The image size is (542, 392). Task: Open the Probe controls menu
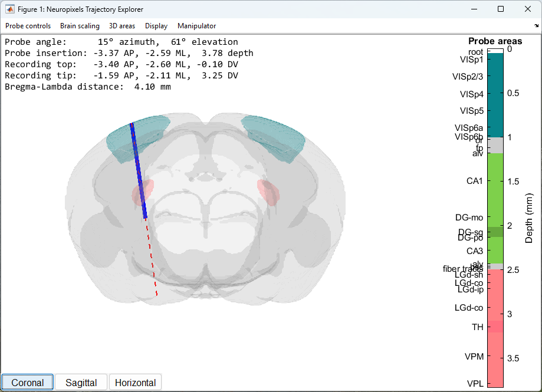28,26
